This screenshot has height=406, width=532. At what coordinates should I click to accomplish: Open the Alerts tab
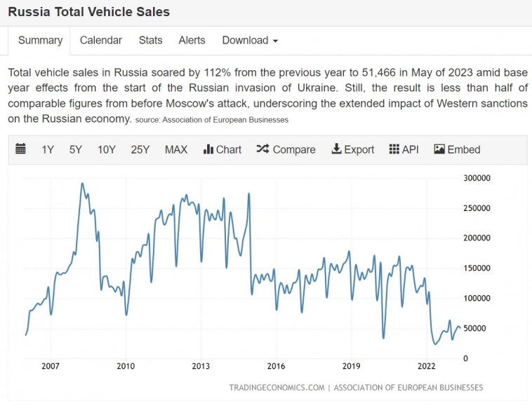(x=192, y=41)
